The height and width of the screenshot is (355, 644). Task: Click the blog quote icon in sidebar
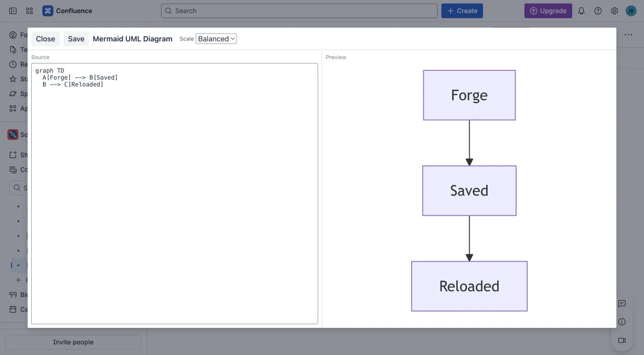click(13, 295)
